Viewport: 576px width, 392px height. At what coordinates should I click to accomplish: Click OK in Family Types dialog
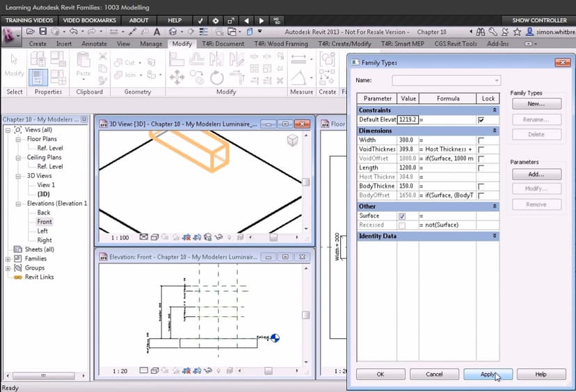point(381,375)
